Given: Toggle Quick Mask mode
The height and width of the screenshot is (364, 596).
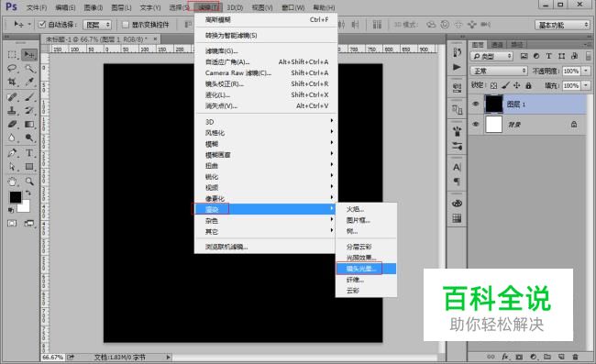Looking at the screenshot, I should click(12, 223).
